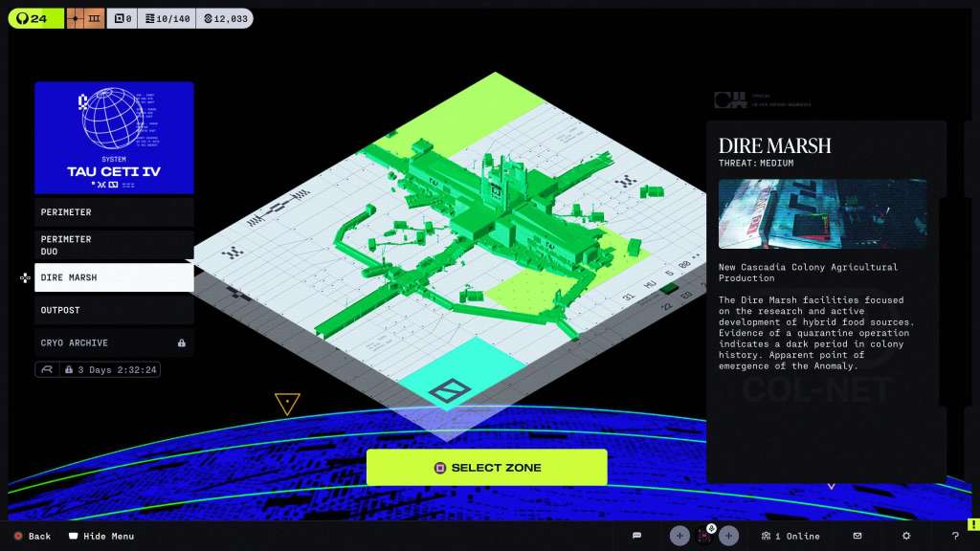Click the scroll-down chevron below the description panel

tap(831, 486)
